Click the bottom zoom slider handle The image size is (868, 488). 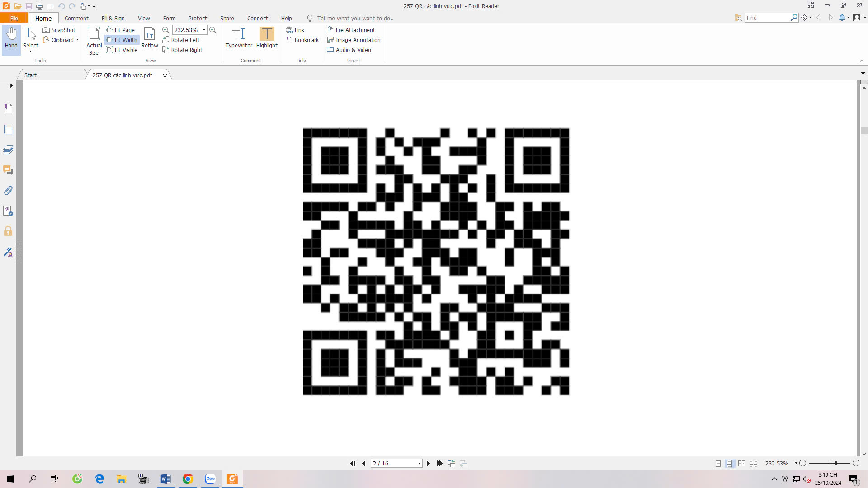[x=836, y=463]
